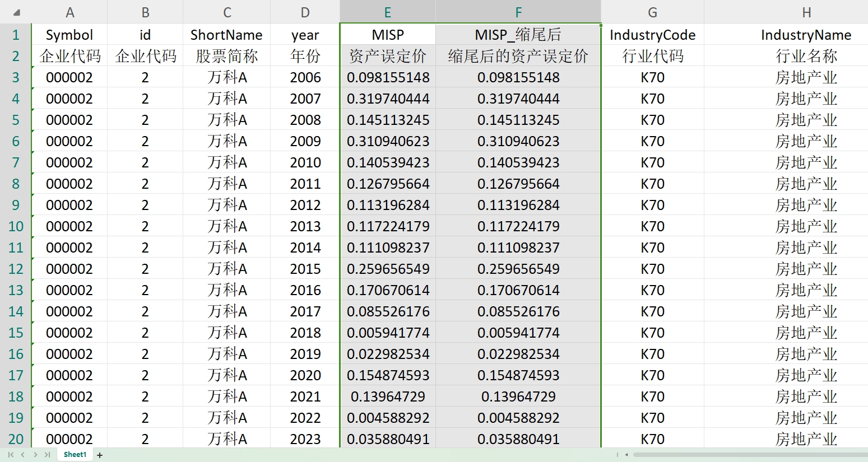
Task: Click MISP value 0.259656549 in column E
Action: pos(388,269)
